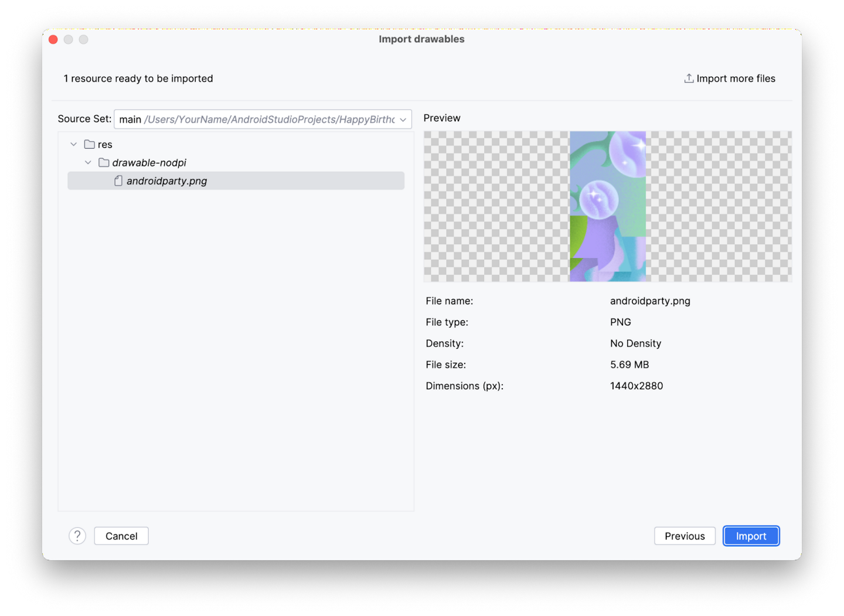
Task: Go back with the Previous button
Action: click(x=685, y=536)
